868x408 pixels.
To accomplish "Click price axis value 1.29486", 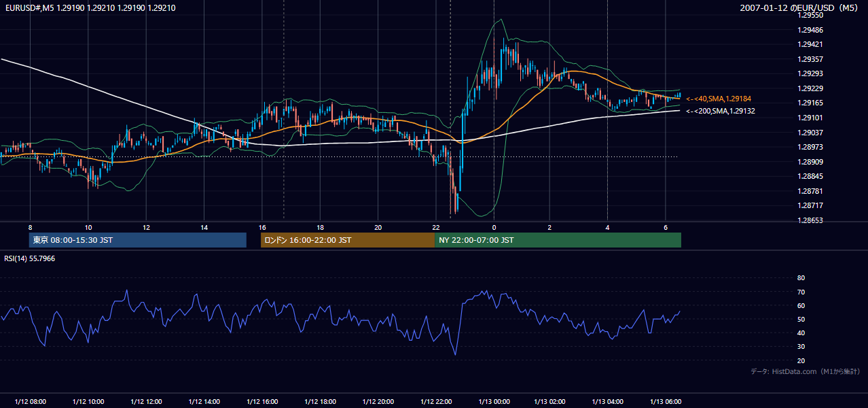I will pos(810,30).
